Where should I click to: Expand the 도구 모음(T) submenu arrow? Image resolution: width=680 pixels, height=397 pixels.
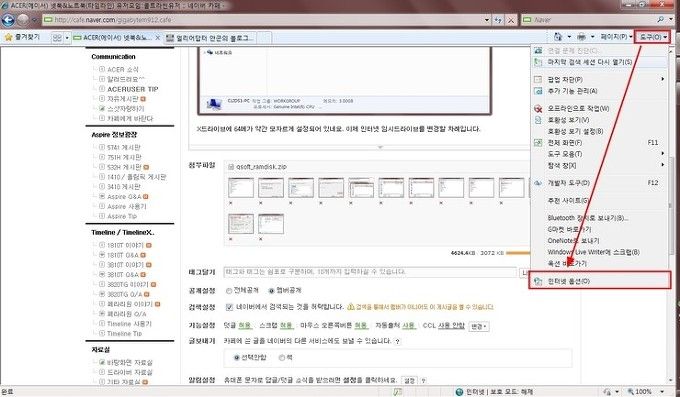[x=663, y=154]
